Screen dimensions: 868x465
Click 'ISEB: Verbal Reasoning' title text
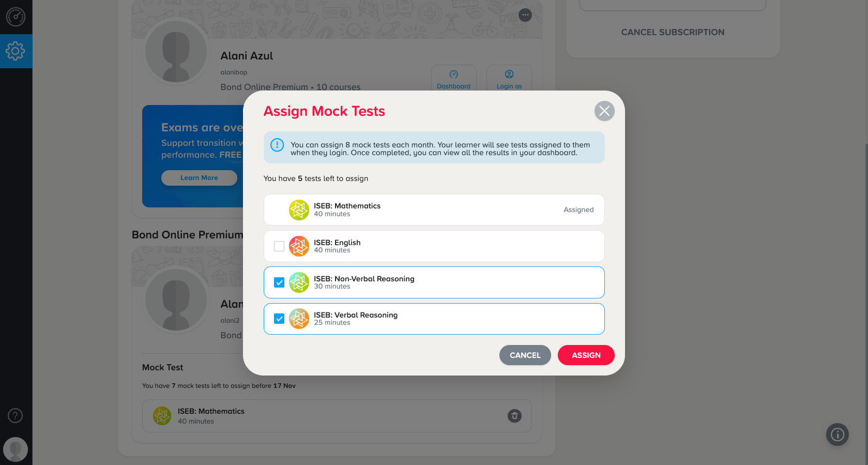click(356, 315)
